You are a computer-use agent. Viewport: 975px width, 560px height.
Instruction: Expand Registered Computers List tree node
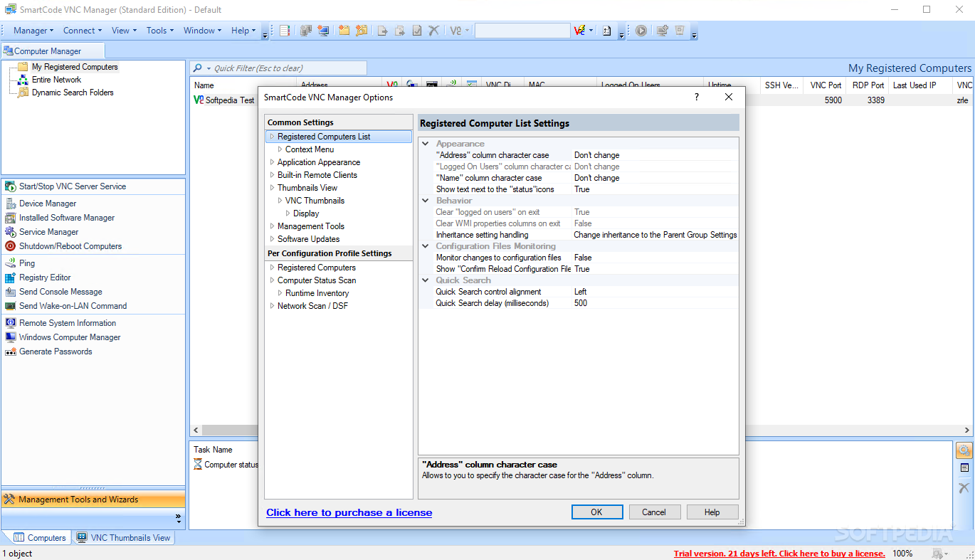(271, 137)
